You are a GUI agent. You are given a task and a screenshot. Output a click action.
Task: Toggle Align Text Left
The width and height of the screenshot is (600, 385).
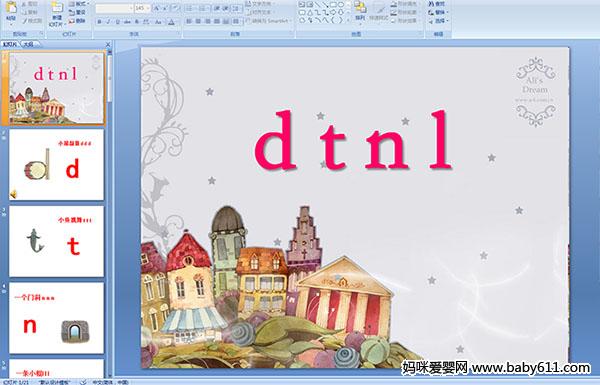pos(189,21)
